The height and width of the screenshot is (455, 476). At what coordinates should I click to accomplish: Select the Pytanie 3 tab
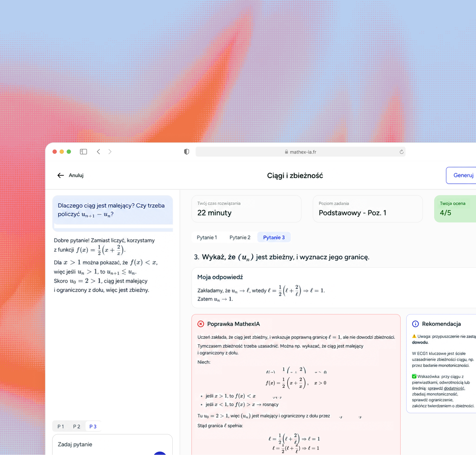point(274,237)
